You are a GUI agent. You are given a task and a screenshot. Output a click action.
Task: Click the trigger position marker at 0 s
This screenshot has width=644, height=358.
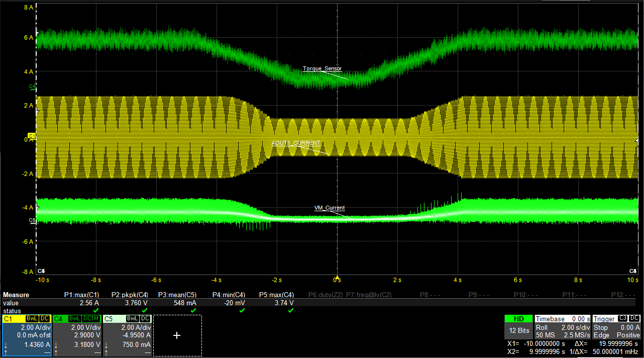[338, 277]
